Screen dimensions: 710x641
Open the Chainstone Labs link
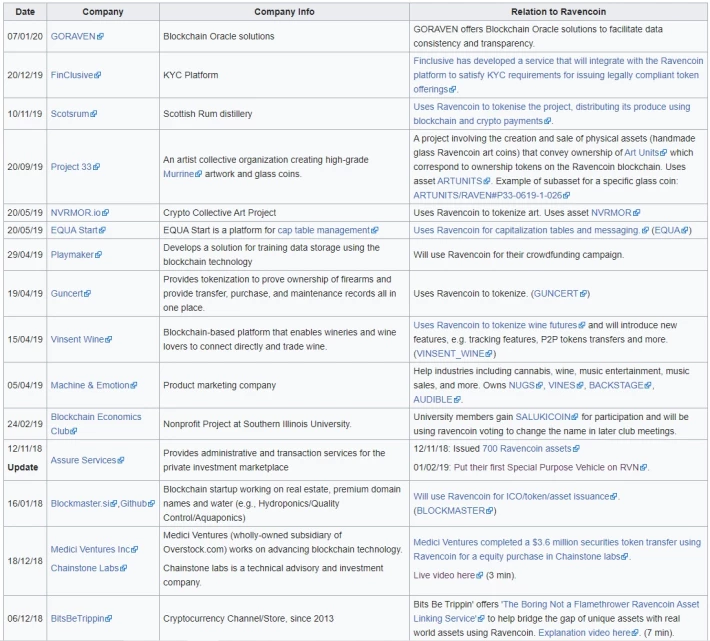tap(89, 568)
